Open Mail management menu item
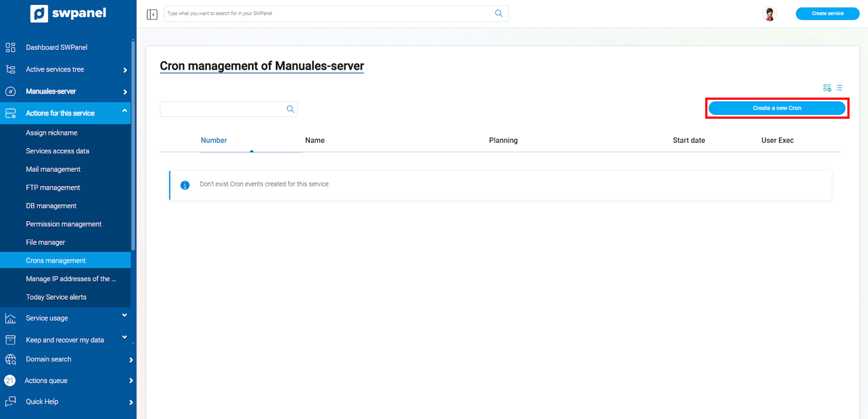The image size is (868, 419). [x=53, y=169]
